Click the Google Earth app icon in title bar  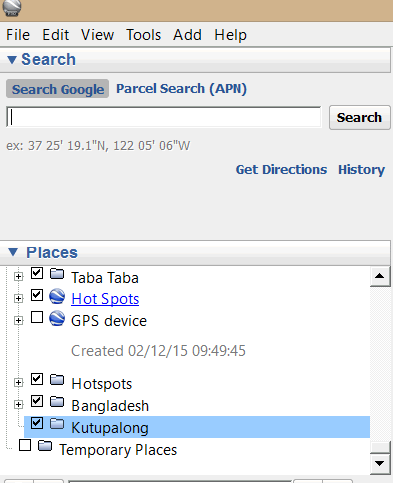pyautogui.click(x=12, y=7)
